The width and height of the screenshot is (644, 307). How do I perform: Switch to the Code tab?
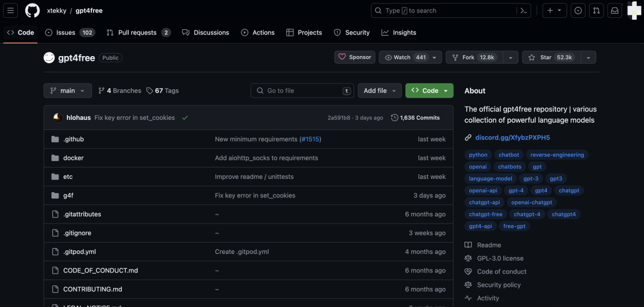tap(20, 32)
